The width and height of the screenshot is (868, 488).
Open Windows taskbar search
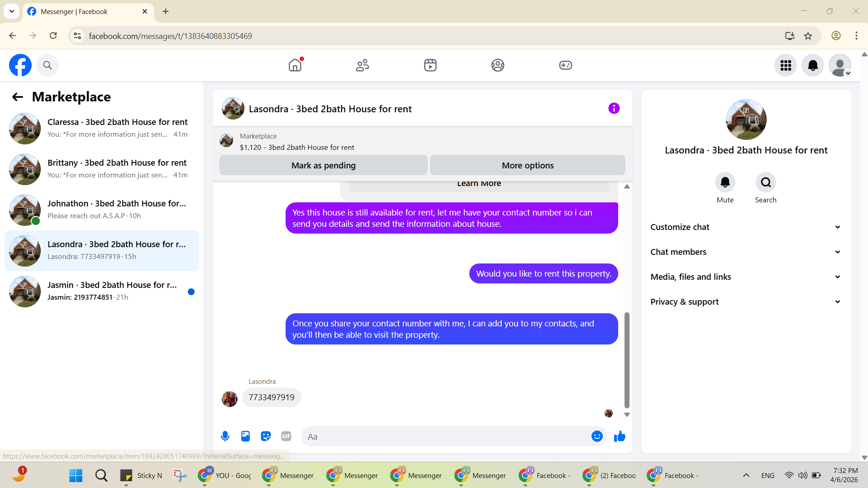point(101,475)
